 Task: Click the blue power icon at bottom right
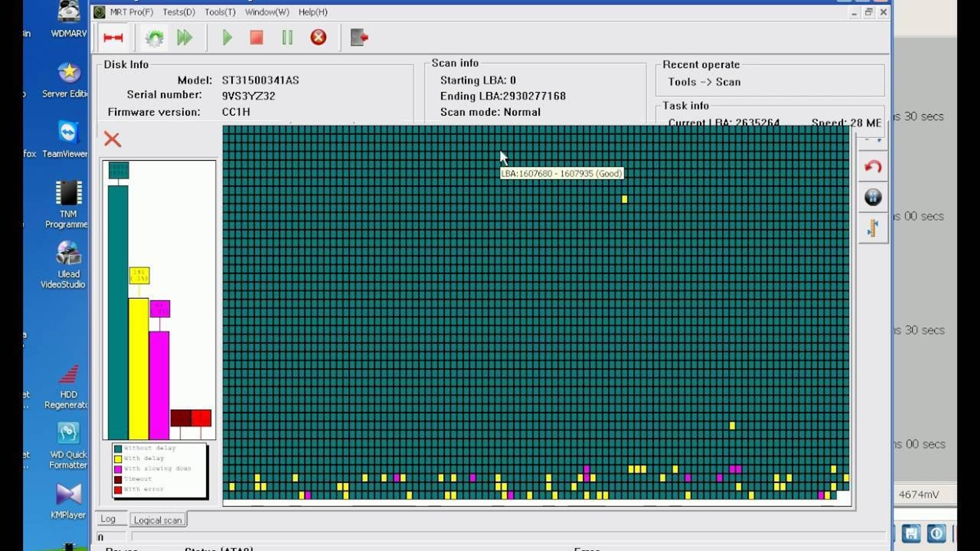[x=936, y=533]
